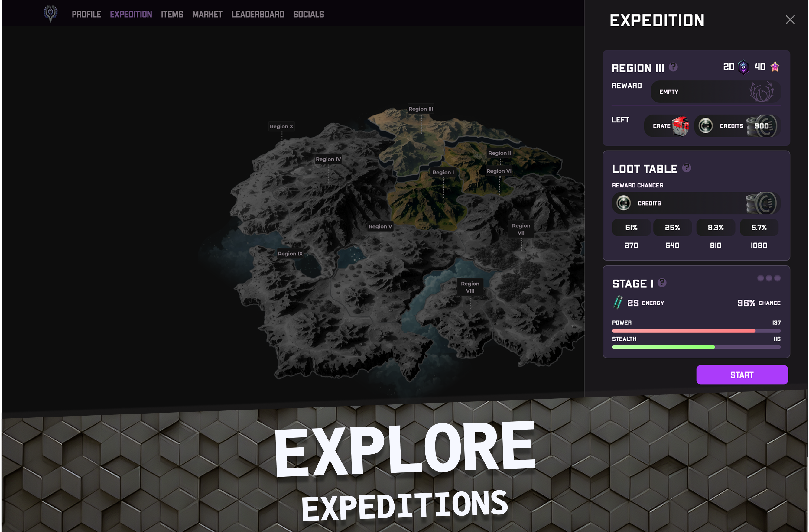Image resolution: width=809 pixels, height=532 pixels.
Task: Select Region VIII label on map
Action: [x=470, y=287]
